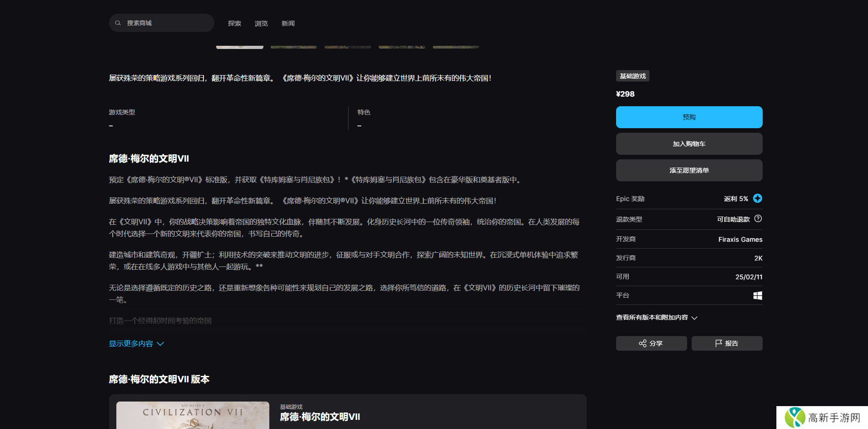
Task: Click the Windows platform icon
Action: click(758, 296)
